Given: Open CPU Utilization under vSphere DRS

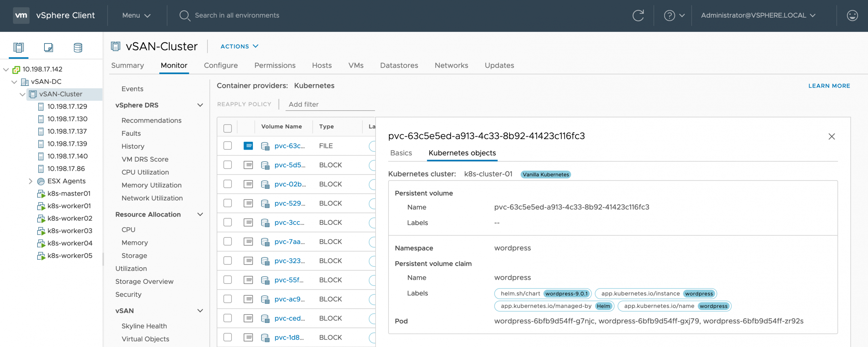Looking at the screenshot, I should (x=145, y=172).
